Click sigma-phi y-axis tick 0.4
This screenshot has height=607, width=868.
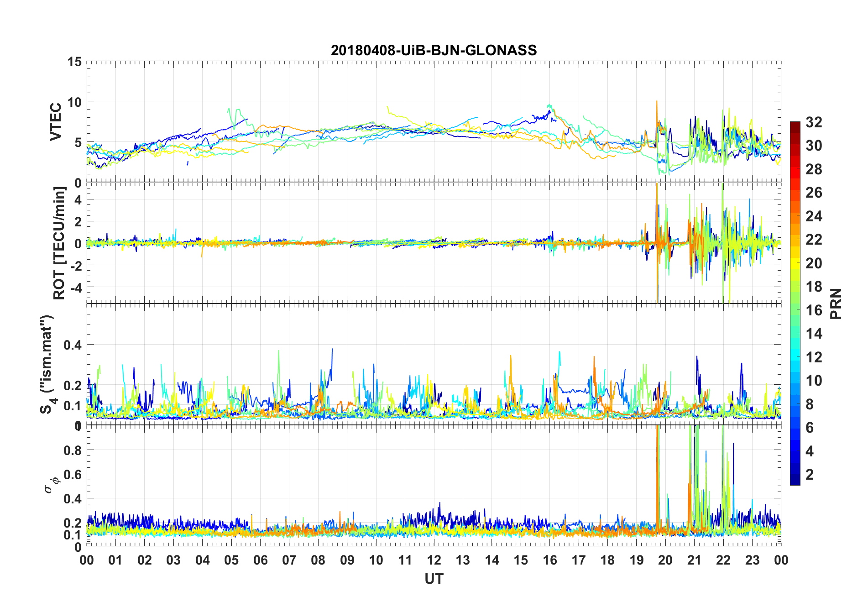[73, 498]
